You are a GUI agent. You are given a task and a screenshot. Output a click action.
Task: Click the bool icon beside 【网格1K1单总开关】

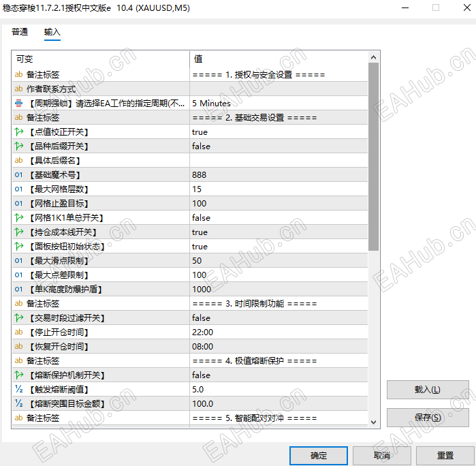[x=19, y=217]
